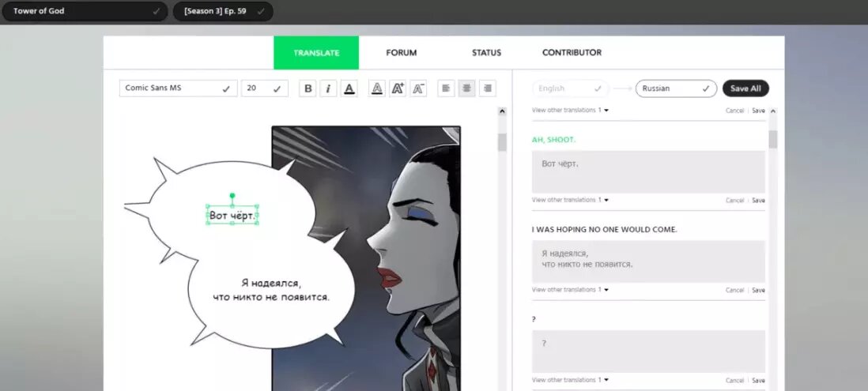Open the FORUM tab
The image size is (868, 391).
point(402,53)
